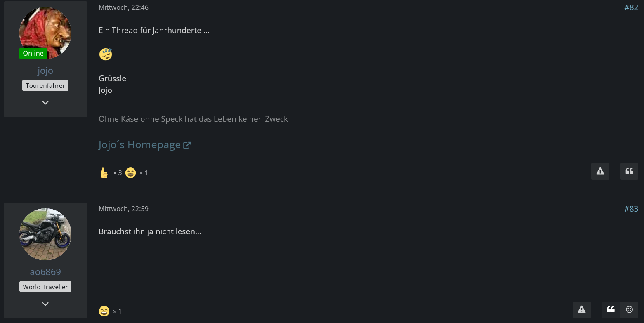Expand ao6869's user info chevron
The height and width of the screenshot is (323, 644).
pyautogui.click(x=45, y=304)
